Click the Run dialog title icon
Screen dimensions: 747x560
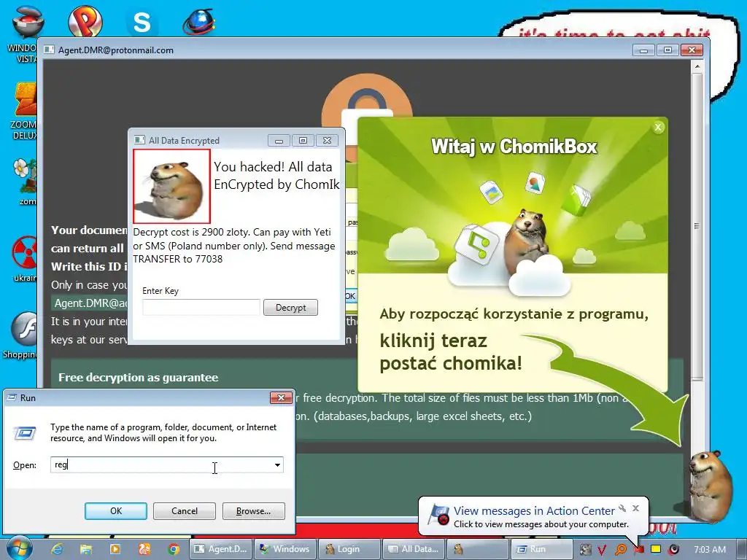pyautogui.click(x=12, y=397)
